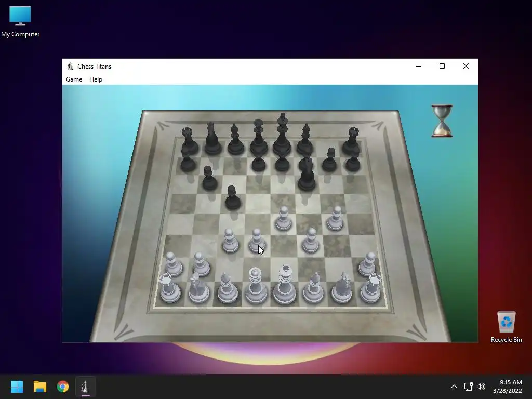Select the white pawn on b2
This screenshot has height=399, width=532.
201,264
